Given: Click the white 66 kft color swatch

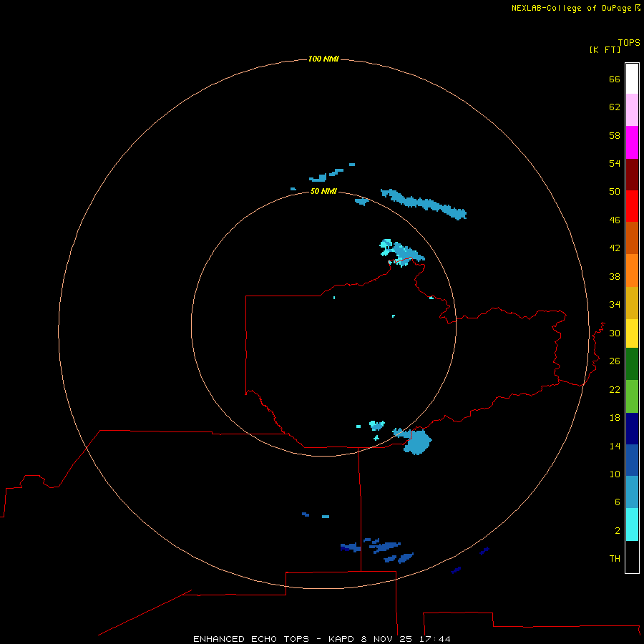Looking at the screenshot, I should coord(632,79).
